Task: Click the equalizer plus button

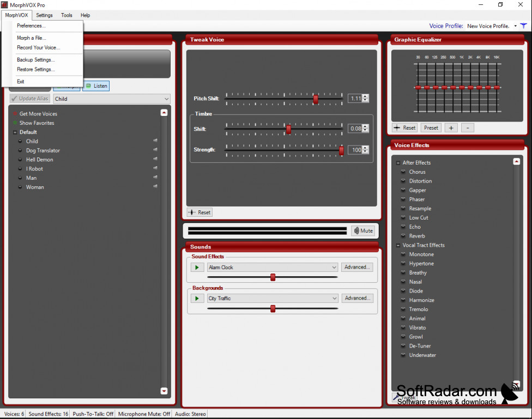Action: (451, 128)
